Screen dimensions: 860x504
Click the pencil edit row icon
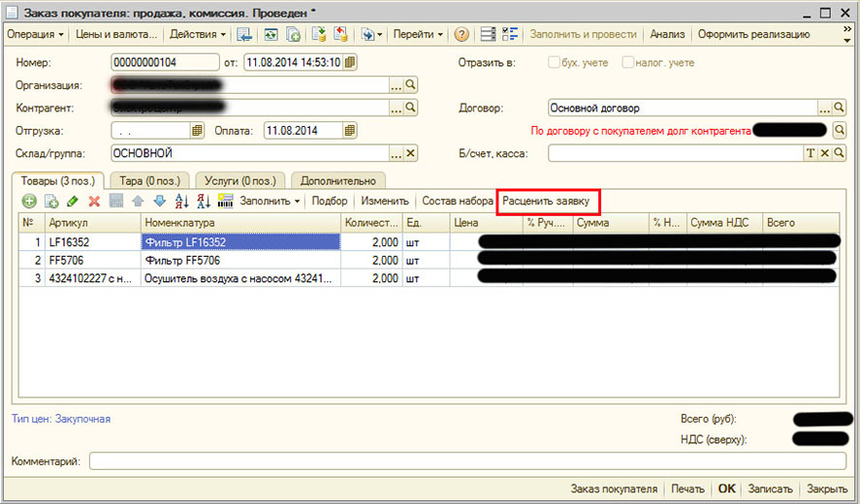click(x=73, y=202)
